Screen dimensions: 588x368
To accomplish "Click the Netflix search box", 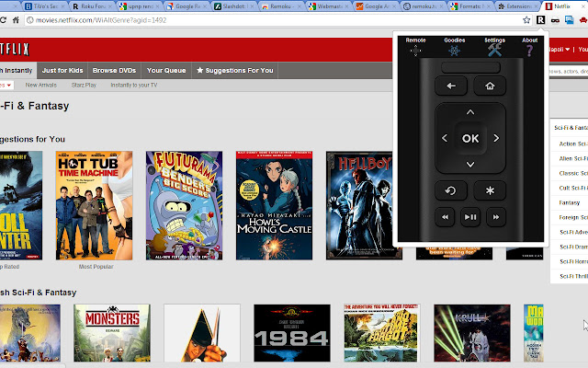I will 569,71.
